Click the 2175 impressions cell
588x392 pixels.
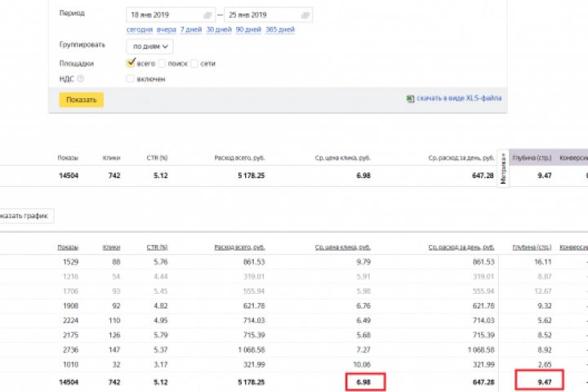point(70,335)
